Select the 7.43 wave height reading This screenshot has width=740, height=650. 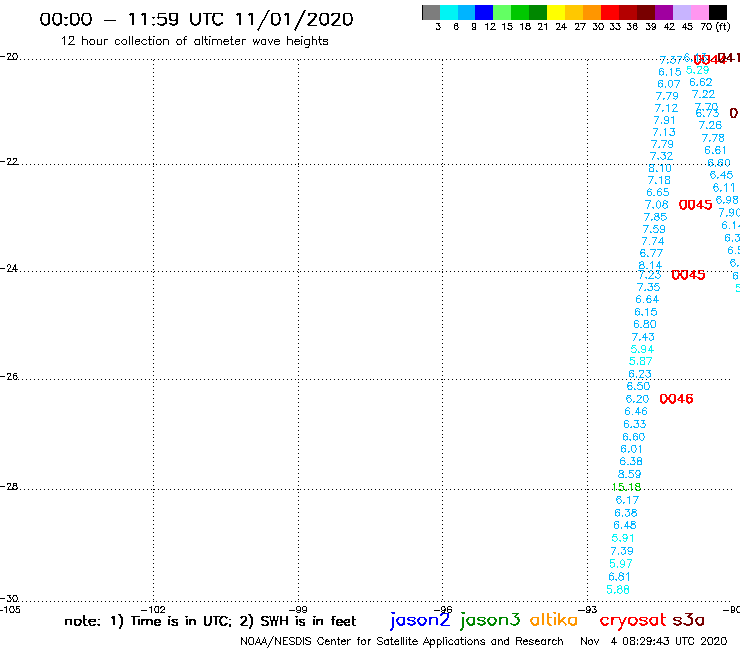643,337
